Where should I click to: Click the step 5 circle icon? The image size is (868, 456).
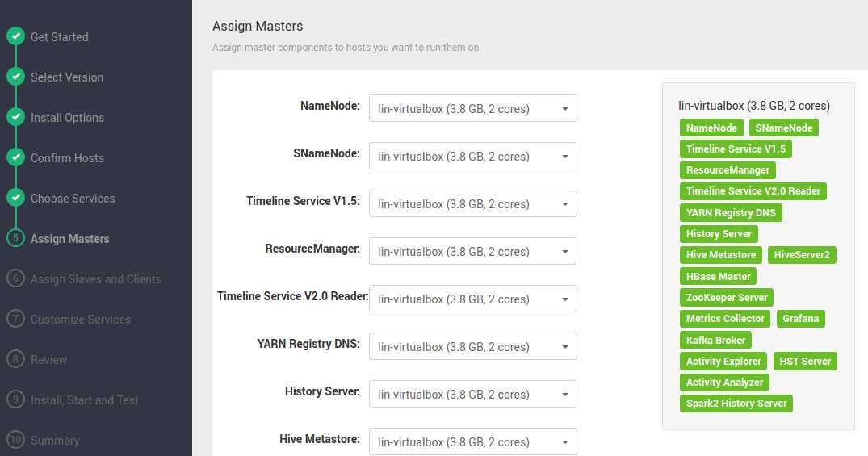[15, 238]
